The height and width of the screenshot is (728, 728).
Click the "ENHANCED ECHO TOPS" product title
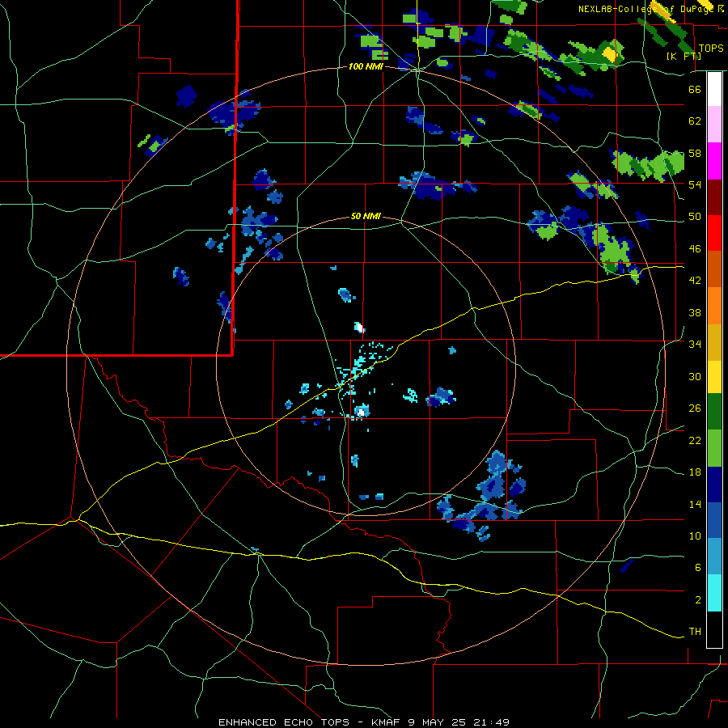[x=284, y=722]
